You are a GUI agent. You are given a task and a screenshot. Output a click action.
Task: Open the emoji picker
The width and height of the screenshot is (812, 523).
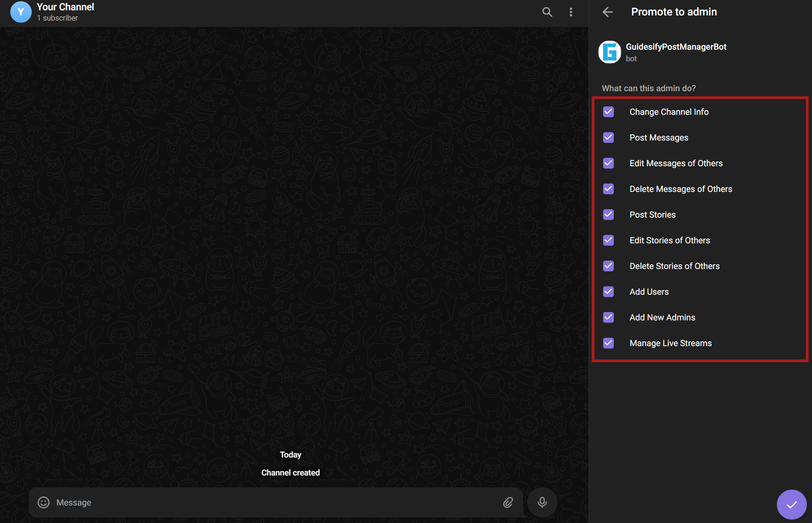(43, 502)
